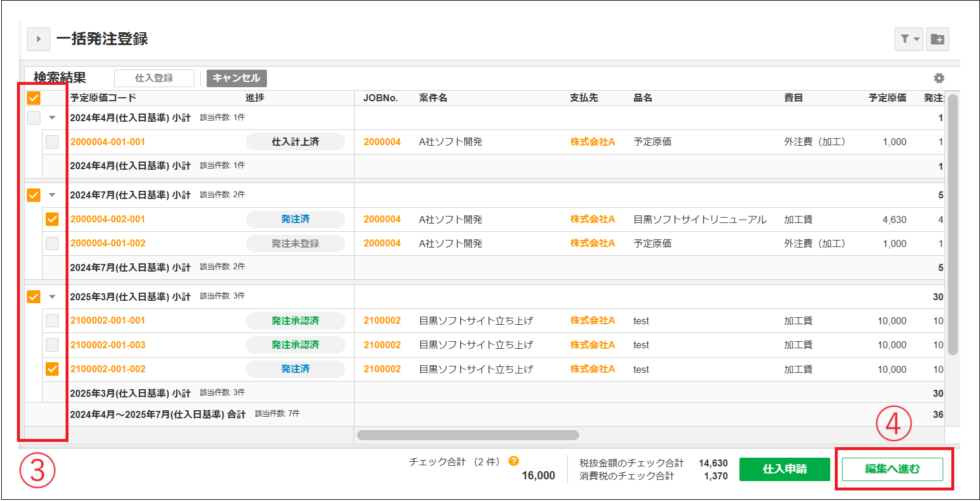This screenshot has height=501, width=980.
Task: Sort by the 予定原価コード column header
Action: click(104, 98)
